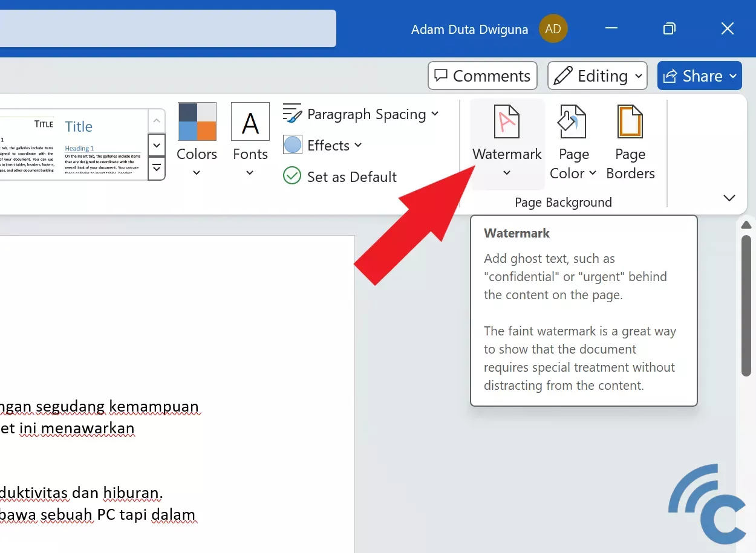Click the Adam Duta Dwiguna account name
756x553 pixels.
[x=469, y=29]
